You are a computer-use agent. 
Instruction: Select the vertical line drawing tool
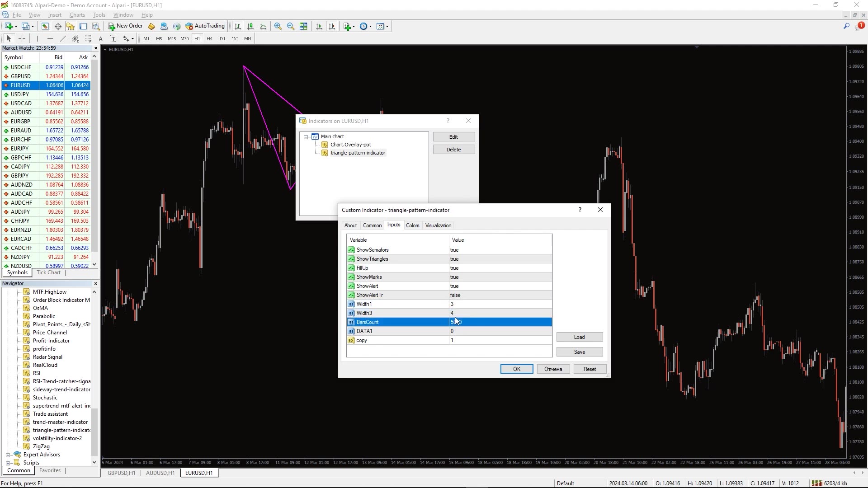pyautogui.click(x=37, y=38)
